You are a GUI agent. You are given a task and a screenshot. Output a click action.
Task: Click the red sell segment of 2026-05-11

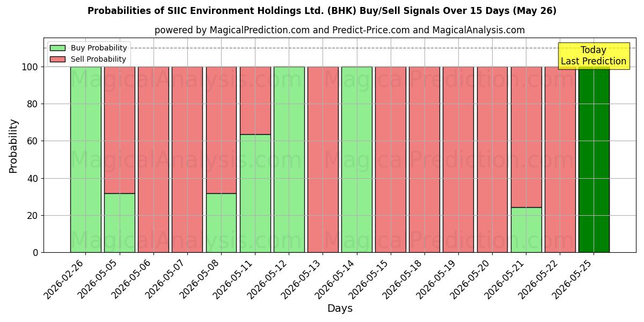(x=255, y=100)
